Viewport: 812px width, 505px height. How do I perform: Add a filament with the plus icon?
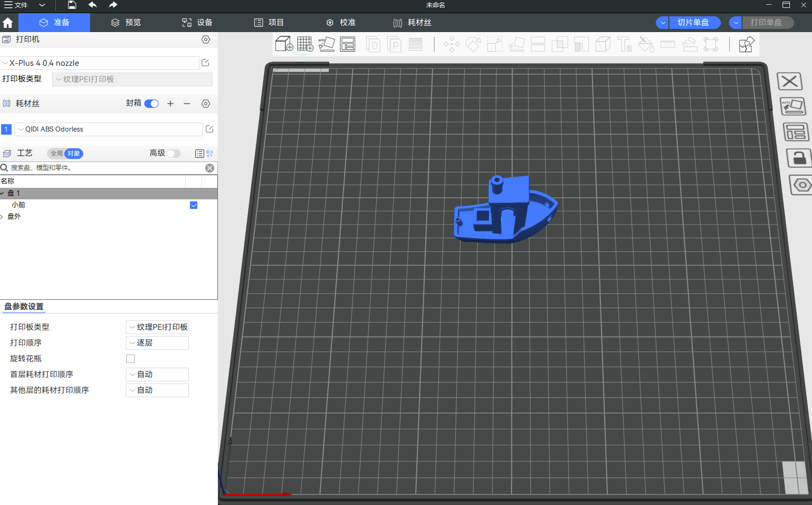(171, 104)
